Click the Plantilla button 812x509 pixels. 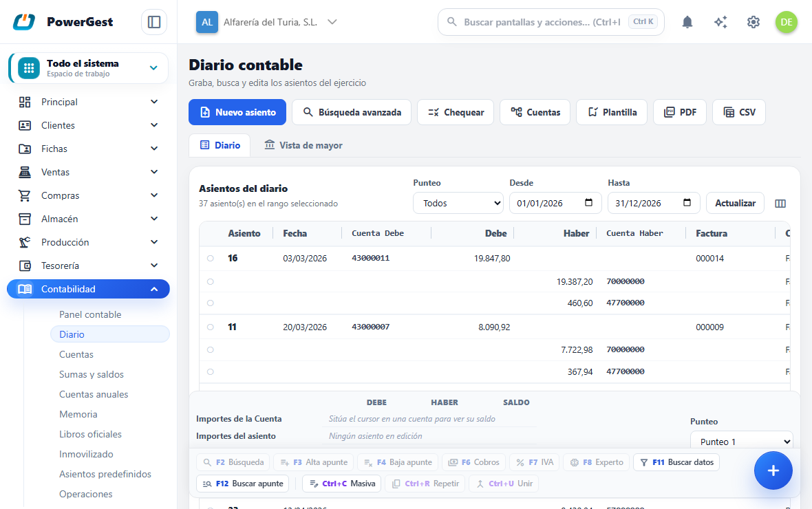pos(612,112)
